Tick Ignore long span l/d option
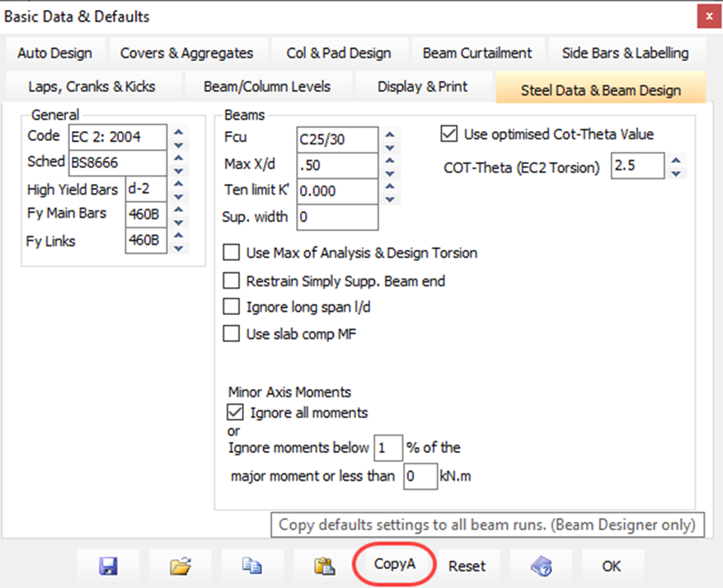Image resolution: width=723 pixels, height=588 pixels. 231,307
